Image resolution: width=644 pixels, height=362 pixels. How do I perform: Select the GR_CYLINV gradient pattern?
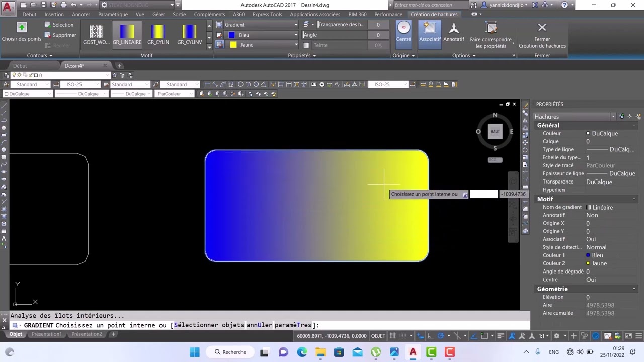pos(189,35)
